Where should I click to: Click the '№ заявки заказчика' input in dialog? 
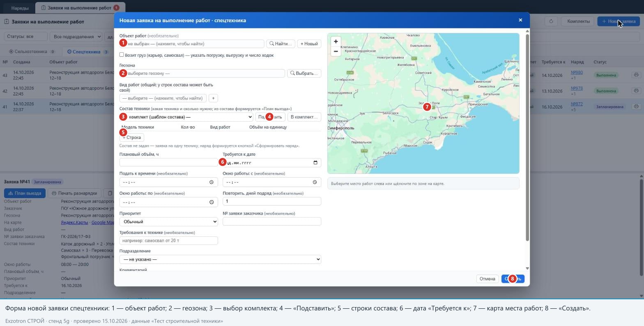[x=271, y=222]
